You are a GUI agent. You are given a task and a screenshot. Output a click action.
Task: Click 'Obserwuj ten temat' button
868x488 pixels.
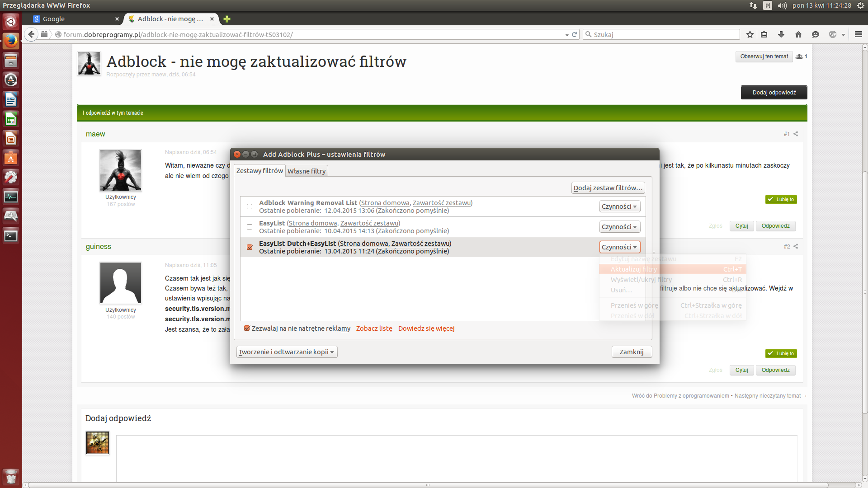click(764, 56)
